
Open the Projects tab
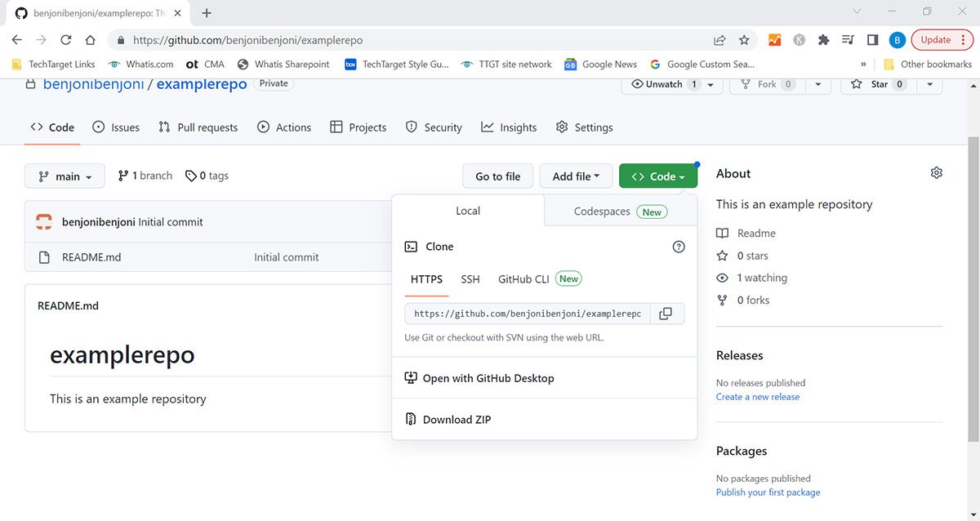[x=359, y=127]
